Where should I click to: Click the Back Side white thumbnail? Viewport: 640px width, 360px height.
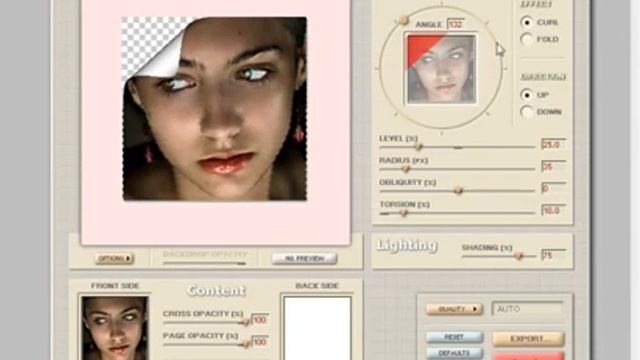click(x=317, y=328)
